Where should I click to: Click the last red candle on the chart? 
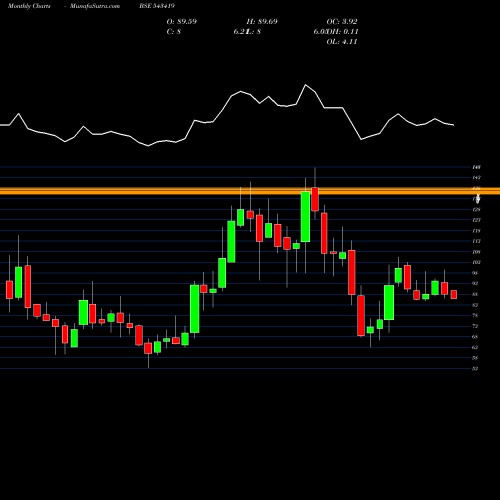454,294
